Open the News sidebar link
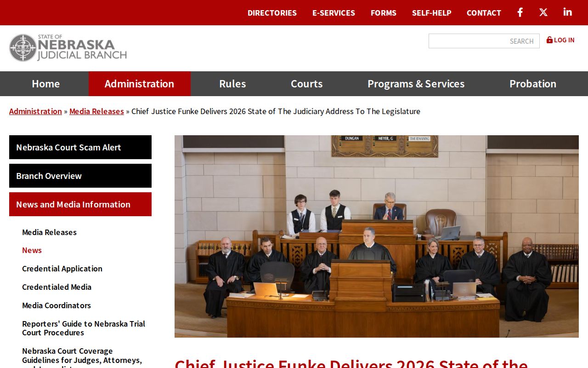 pyautogui.click(x=32, y=250)
